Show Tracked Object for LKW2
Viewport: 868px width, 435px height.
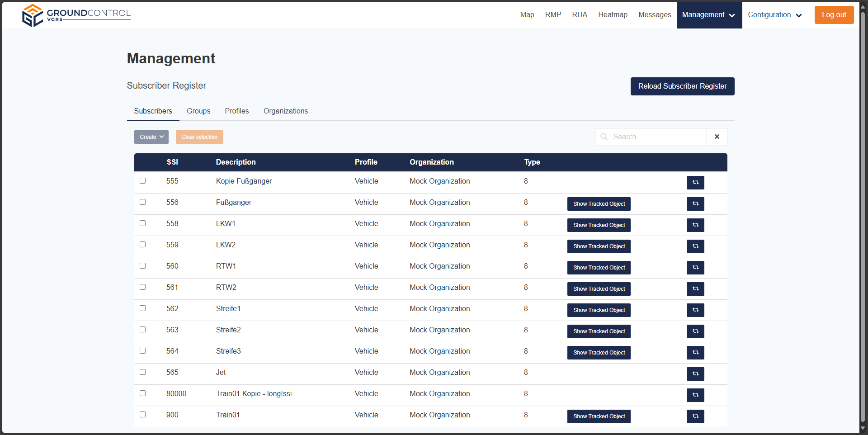599,246
